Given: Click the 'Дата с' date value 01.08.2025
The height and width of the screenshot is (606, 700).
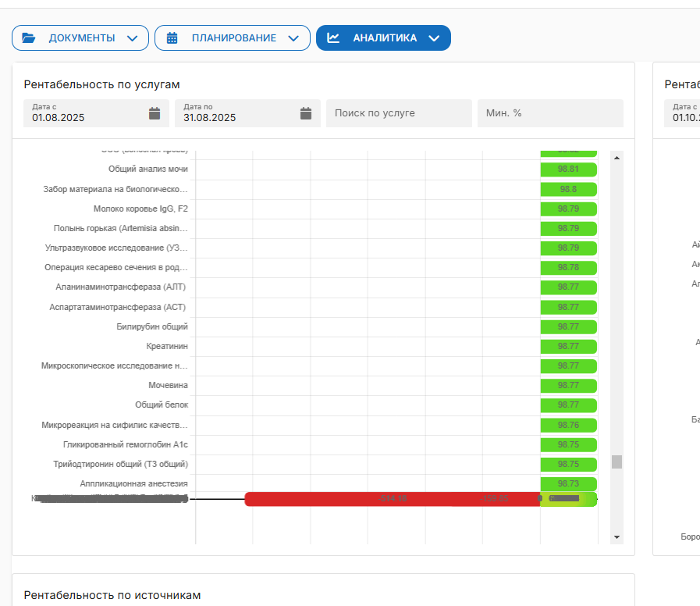Looking at the screenshot, I should coord(59,118).
